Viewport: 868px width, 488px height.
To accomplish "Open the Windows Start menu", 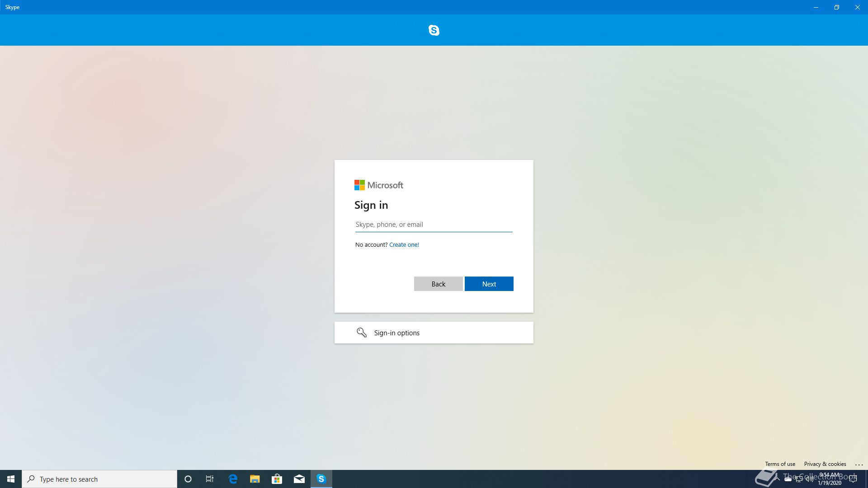I will (11, 479).
